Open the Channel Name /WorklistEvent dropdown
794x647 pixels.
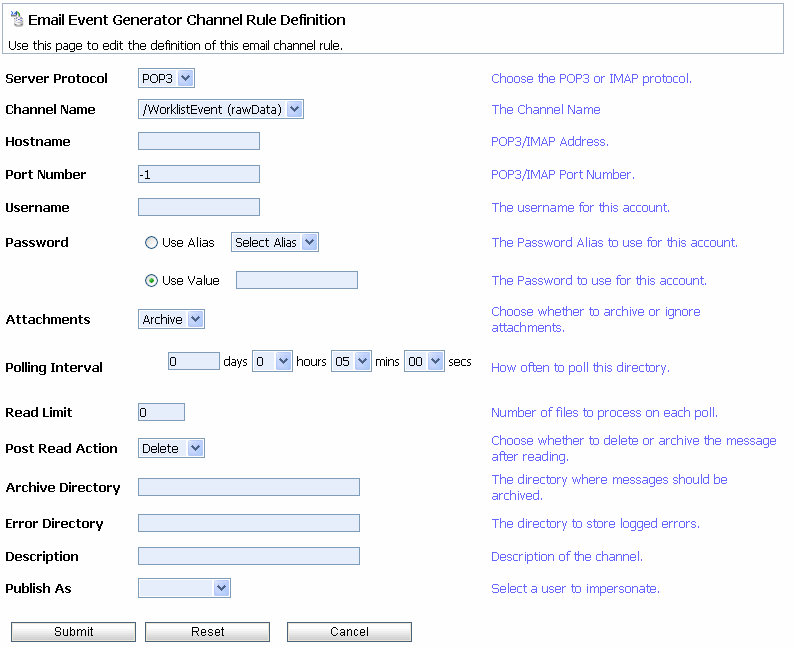coord(220,109)
